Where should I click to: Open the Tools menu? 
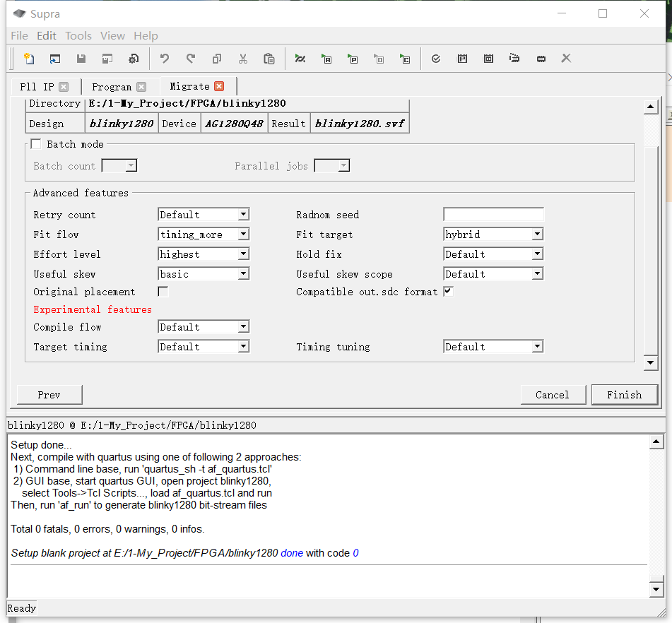78,35
